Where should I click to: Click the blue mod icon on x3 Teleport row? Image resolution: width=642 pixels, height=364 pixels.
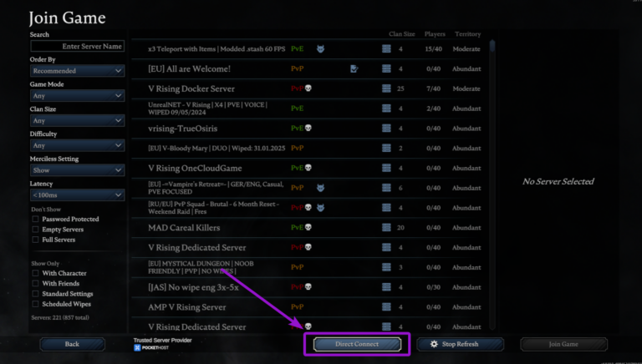tap(321, 49)
